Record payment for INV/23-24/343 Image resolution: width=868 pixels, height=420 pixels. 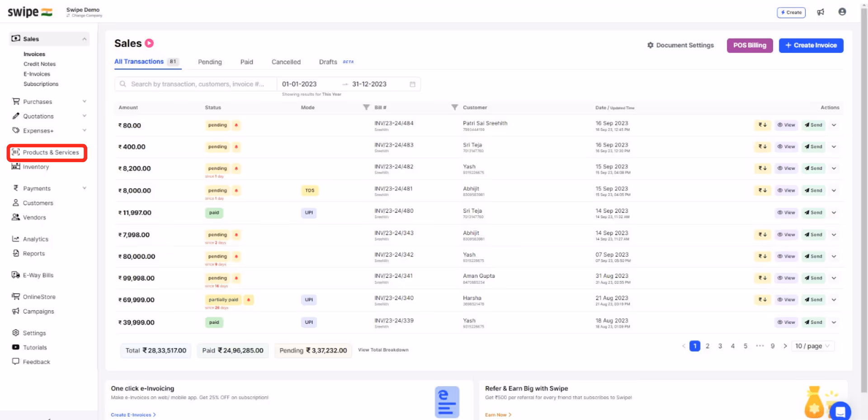tap(762, 235)
